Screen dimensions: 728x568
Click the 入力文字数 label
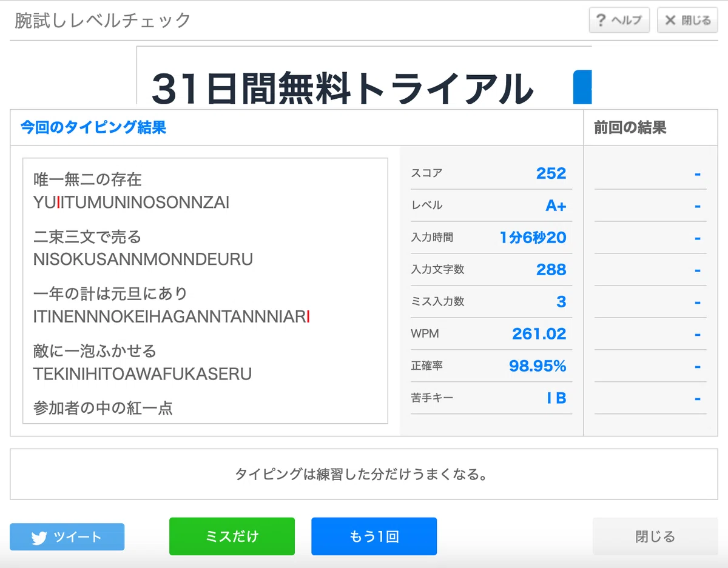[x=437, y=270]
